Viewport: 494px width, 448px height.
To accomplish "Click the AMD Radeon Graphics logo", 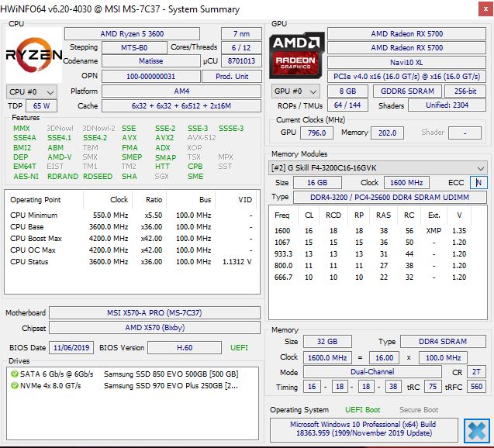I will tap(297, 55).
